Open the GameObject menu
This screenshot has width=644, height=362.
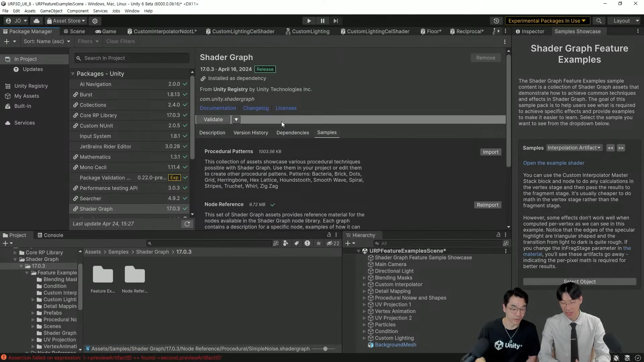[x=51, y=11]
